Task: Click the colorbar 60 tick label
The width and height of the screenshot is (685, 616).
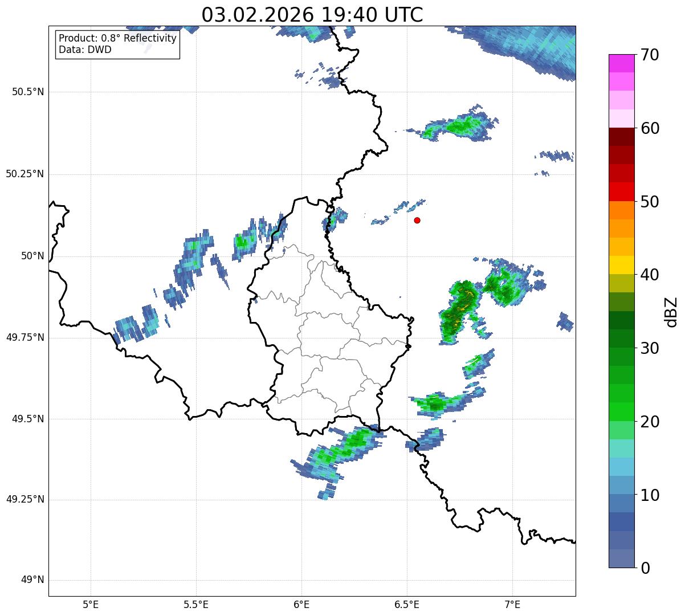Action: (x=650, y=128)
